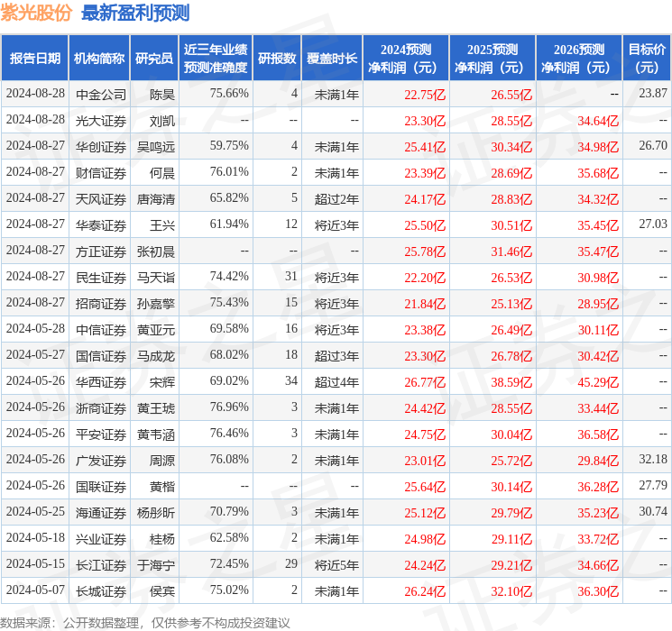Click 广发证券 institution cell
This screenshot has width=672, height=631.
point(101,461)
